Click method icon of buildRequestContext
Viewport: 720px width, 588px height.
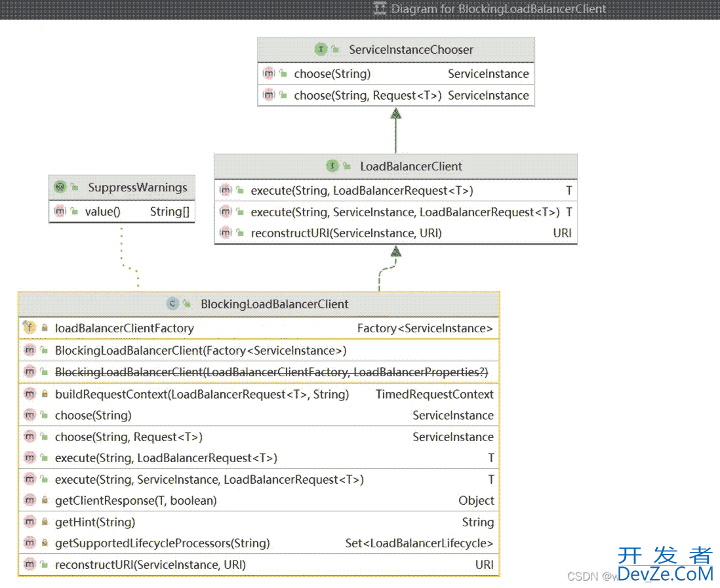[x=30, y=393]
